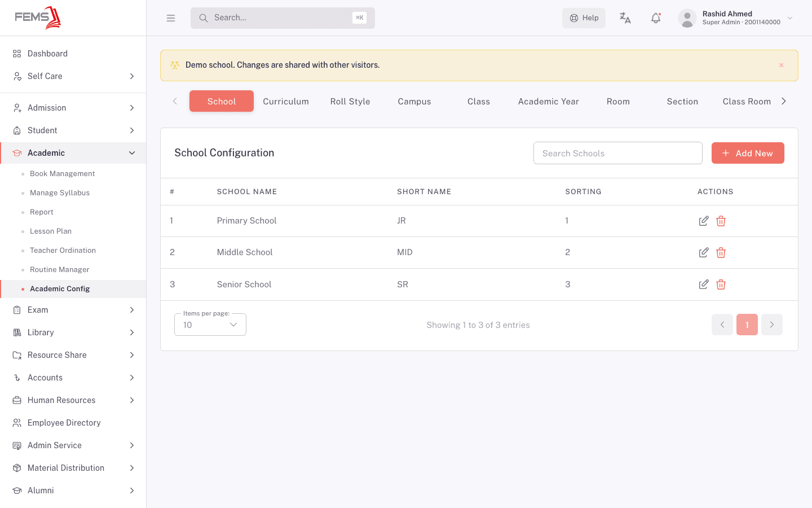This screenshot has height=508, width=812.
Task: Delete the Primary School row
Action: 721,221
